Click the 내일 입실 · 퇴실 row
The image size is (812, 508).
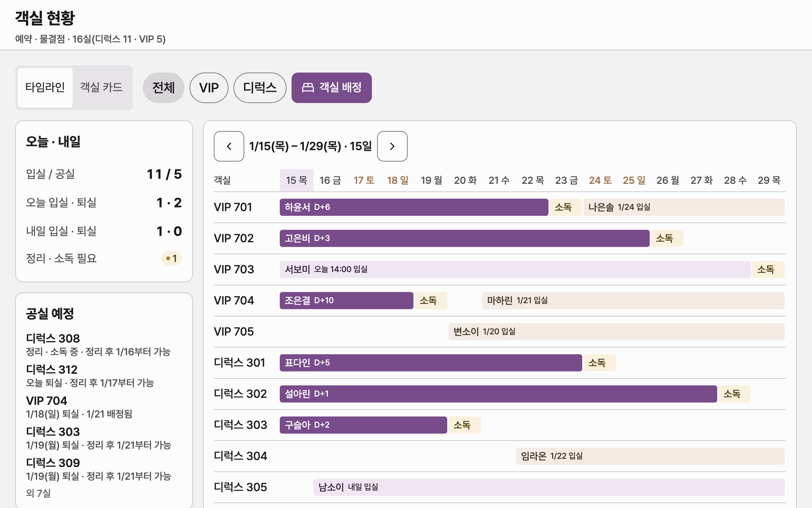pyautogui.click(x=104, y=231)
